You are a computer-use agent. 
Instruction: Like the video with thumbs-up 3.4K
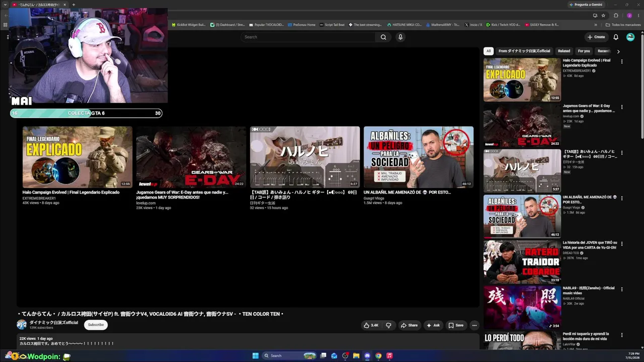371,325
